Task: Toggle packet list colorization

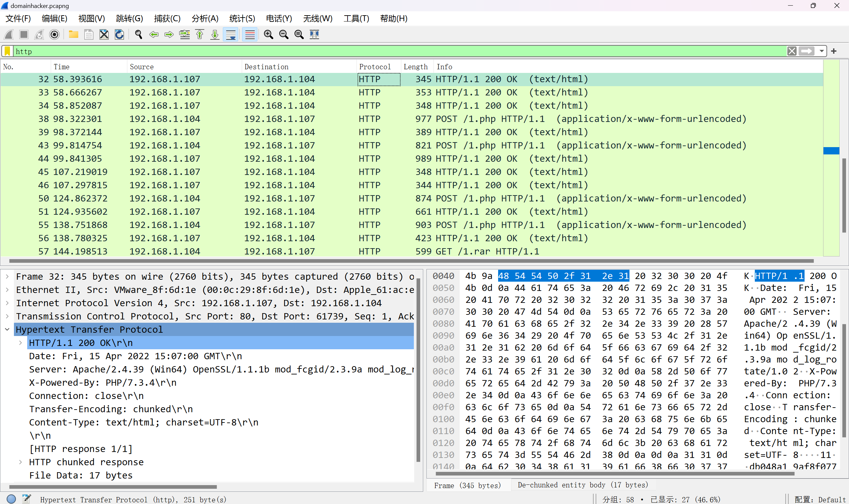Action: (x=250, y=34)
